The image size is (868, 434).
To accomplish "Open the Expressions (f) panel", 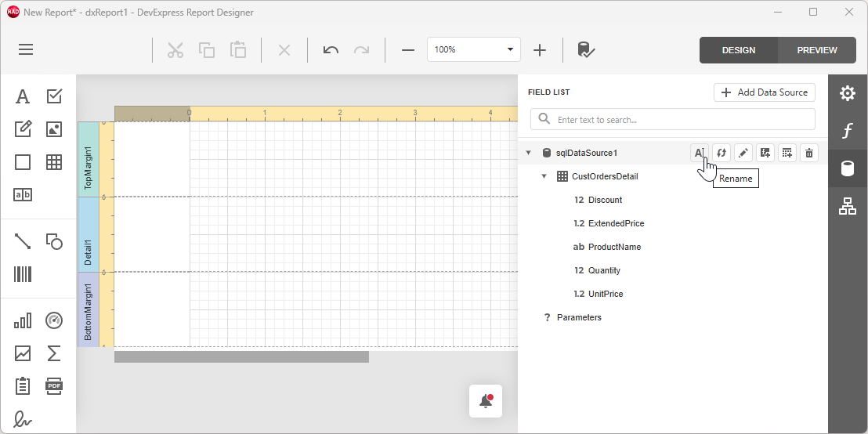I will [848, 131].
